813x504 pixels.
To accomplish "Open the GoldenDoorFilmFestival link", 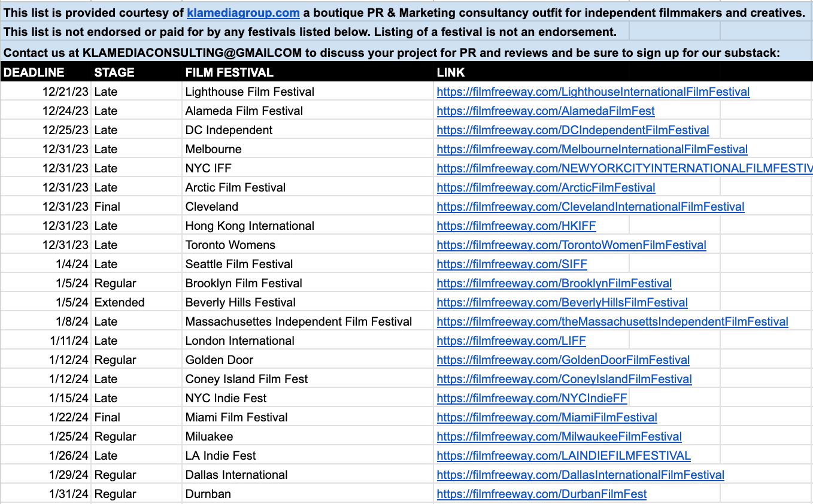I will pos(563,360).
